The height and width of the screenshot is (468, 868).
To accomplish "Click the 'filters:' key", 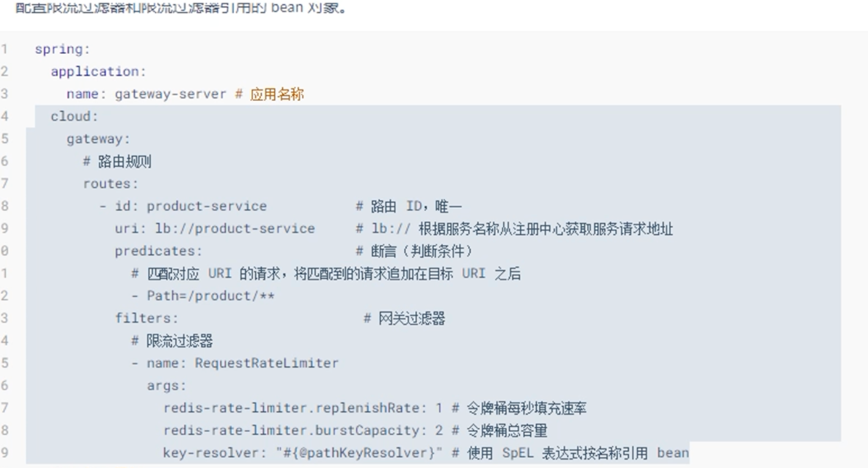I will pyautogui.click(x=147, y=319).
